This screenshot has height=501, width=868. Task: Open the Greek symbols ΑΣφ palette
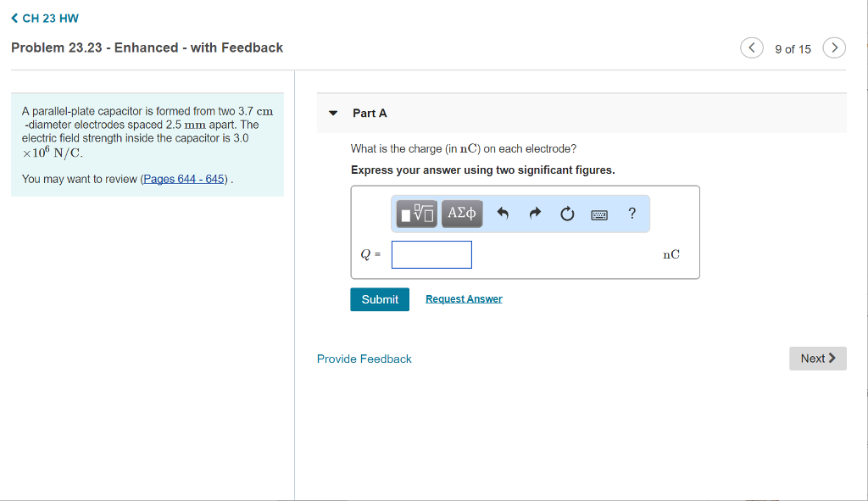point(462,214)
